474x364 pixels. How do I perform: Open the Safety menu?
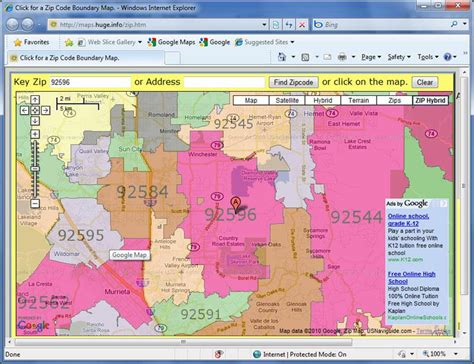pos(399,57)
